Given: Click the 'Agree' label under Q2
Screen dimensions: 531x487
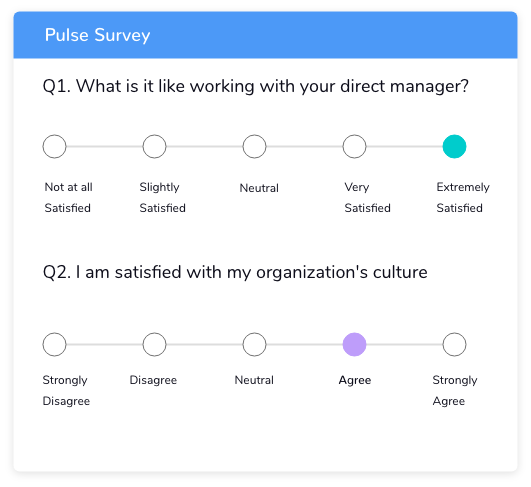Looking at the screenshot, I should tap(355, 381).
